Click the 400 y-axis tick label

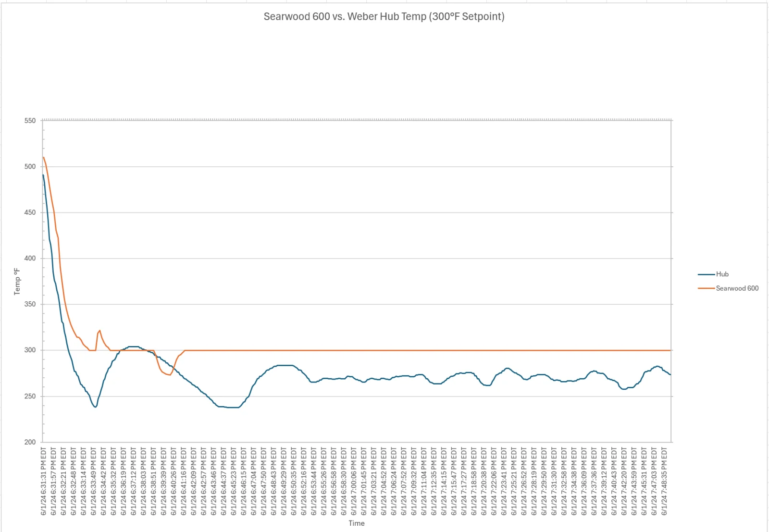pyautogui.click(x=30, y=258)
